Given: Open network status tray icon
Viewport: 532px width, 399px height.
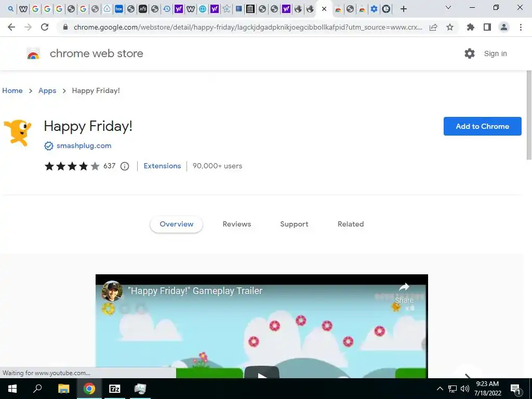Looking at the screenshot, I should click(453, 389).
